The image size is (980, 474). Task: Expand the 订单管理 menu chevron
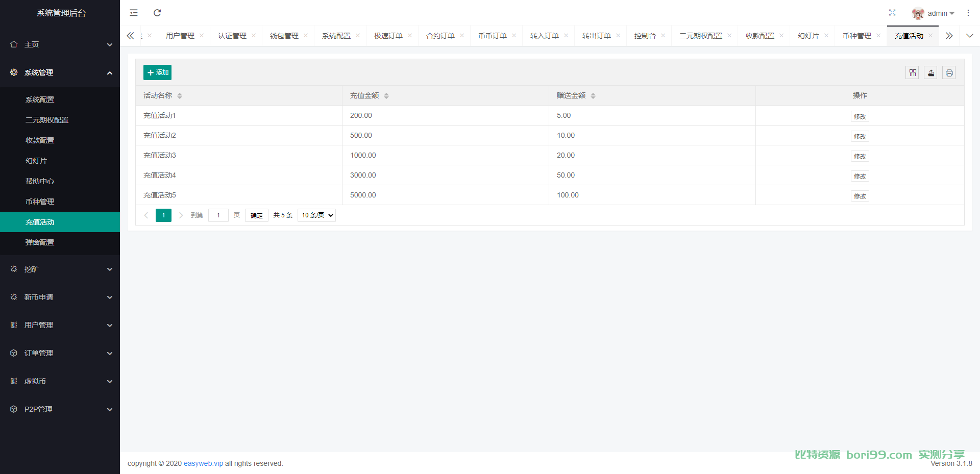pyautogui.click(x=109, y=353)
